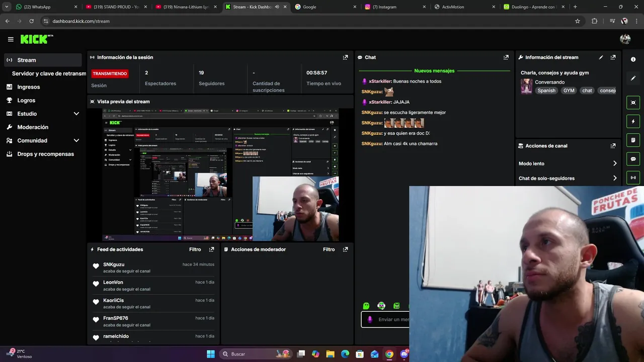Toggle the stream preview widget in right toolbar
Screen dimensions: 644x362
tap(633, 103)
